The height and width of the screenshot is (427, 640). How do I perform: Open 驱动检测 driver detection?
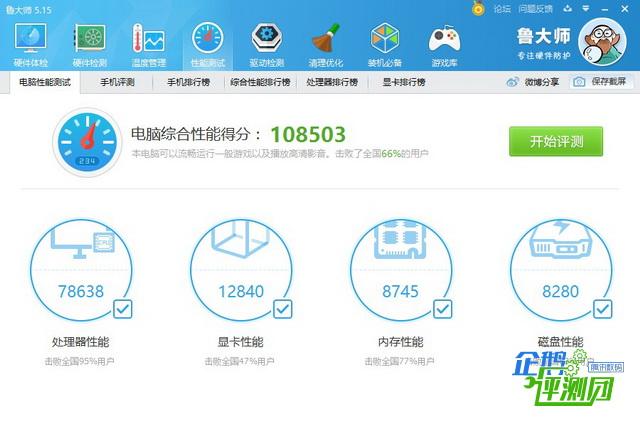[267, 45]
